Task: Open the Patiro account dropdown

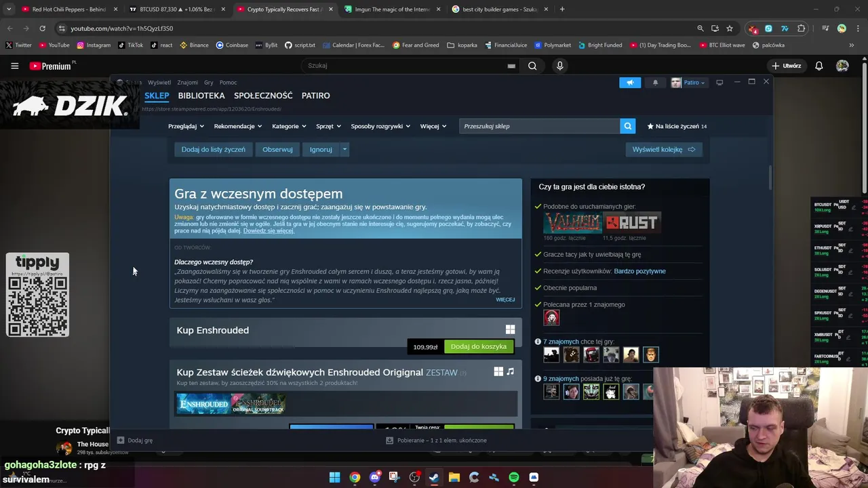Action: (x=688, y=83)
